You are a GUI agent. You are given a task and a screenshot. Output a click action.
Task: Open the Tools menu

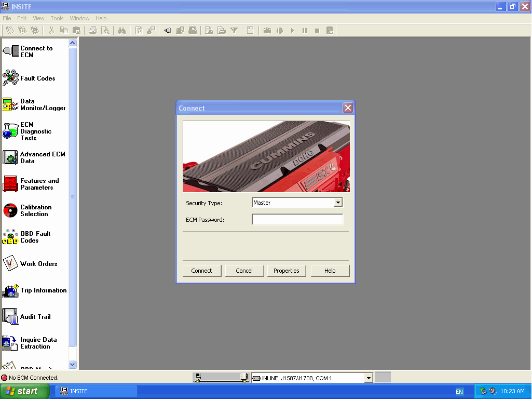pos(57,18)
